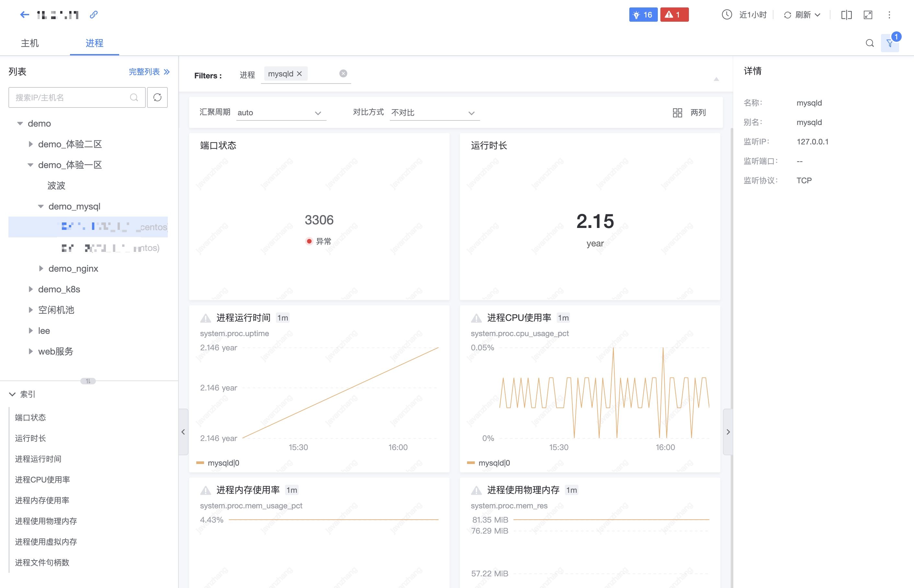
Task: Click the back arrow icon
Action: 24,15
